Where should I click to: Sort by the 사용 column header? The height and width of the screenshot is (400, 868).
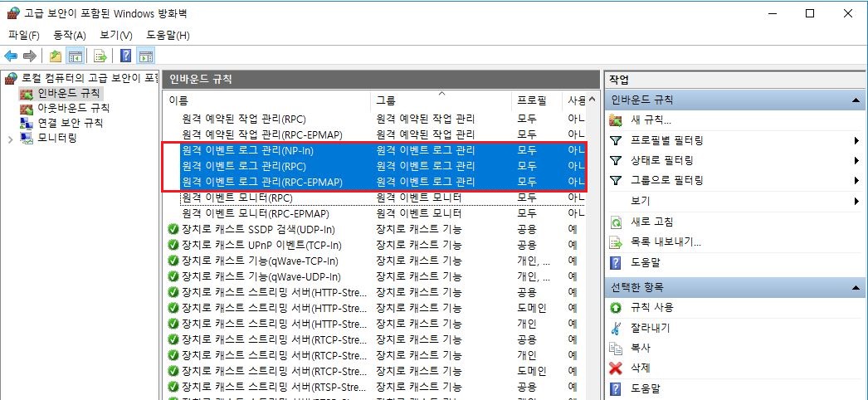(x=574, y=100)
